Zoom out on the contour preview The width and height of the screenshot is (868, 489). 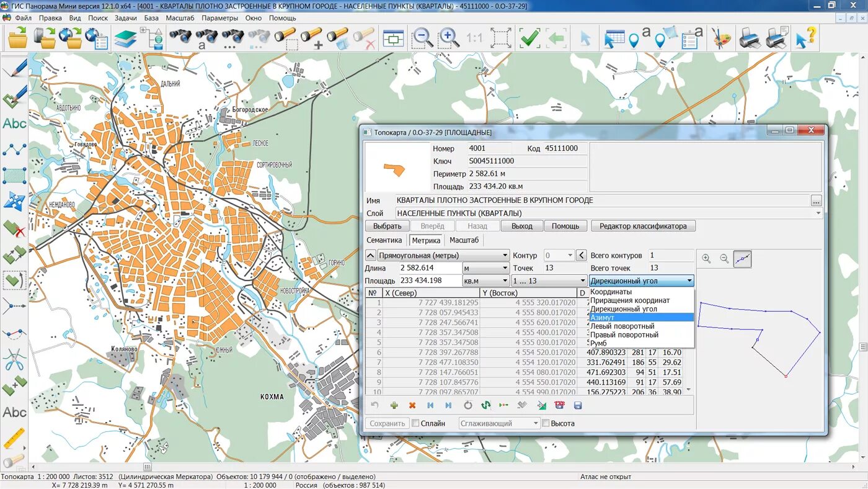724,259
